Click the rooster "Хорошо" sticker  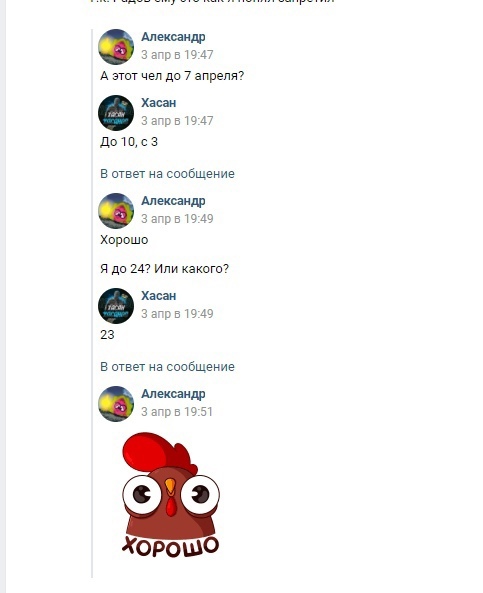click(x=171, y=495)
